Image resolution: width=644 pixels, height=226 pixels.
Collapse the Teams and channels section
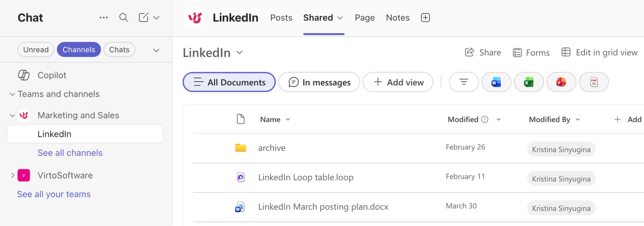(x=12, y=94)
